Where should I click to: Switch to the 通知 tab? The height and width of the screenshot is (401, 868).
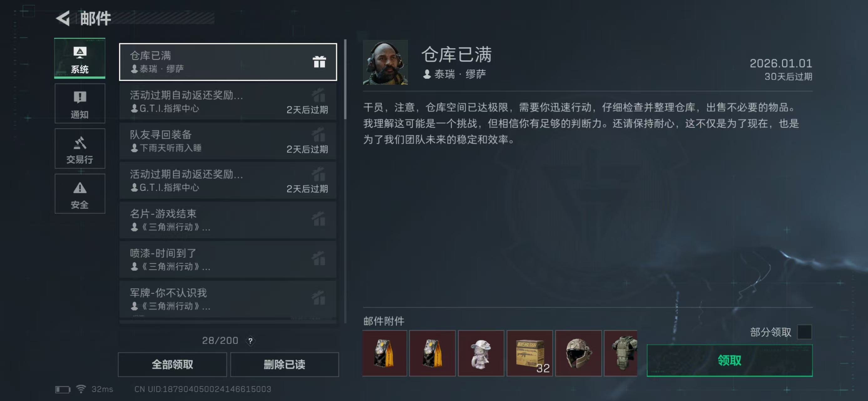click(80, 103)
